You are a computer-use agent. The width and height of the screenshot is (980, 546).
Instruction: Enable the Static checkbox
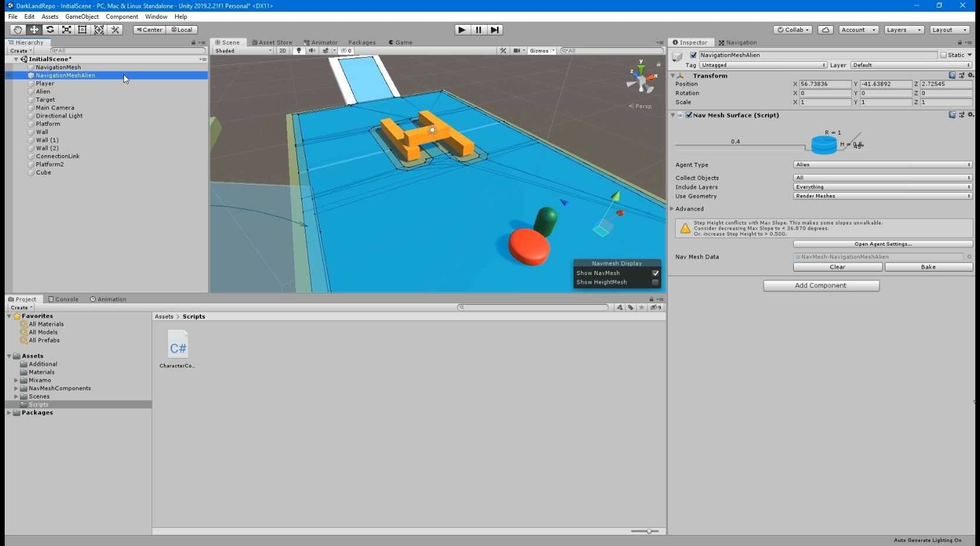coord(944,55)
